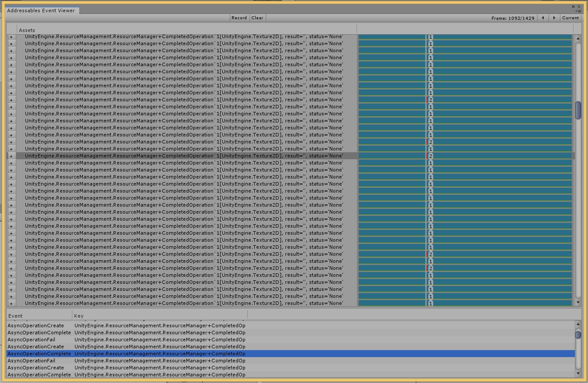Open the panel options menu icon

coord(578,11)
